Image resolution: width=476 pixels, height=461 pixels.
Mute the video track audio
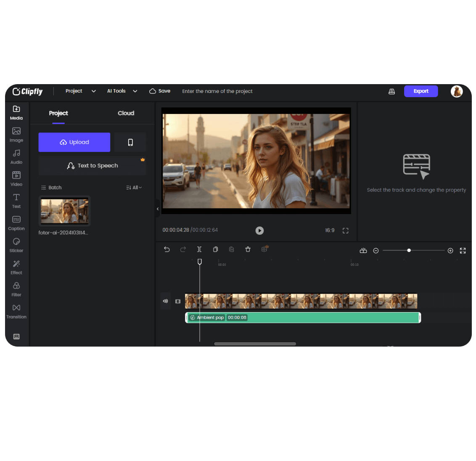165,301
